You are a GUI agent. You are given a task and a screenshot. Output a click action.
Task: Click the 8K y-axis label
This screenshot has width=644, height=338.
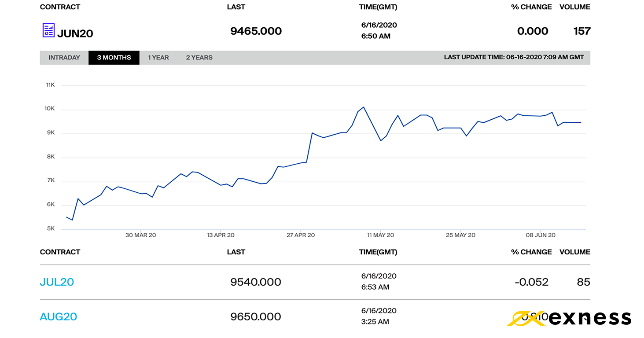tap(50, 157)
